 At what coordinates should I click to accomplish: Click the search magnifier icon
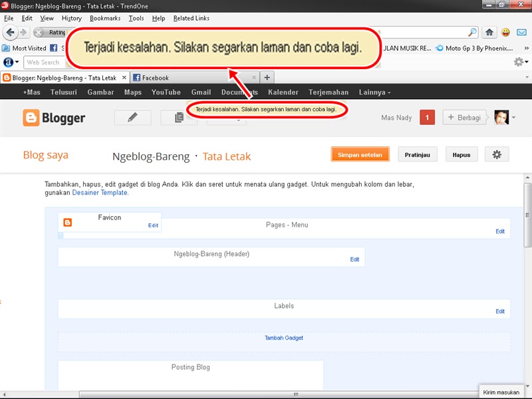tap(471, 32)
